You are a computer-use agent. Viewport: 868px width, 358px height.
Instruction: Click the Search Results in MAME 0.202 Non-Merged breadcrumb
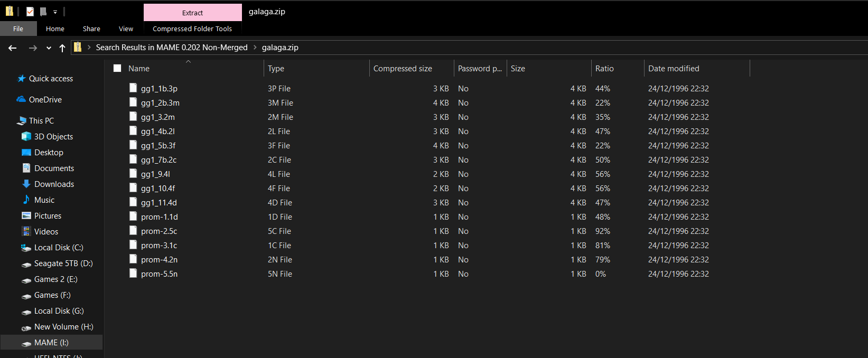click(172, 48)
